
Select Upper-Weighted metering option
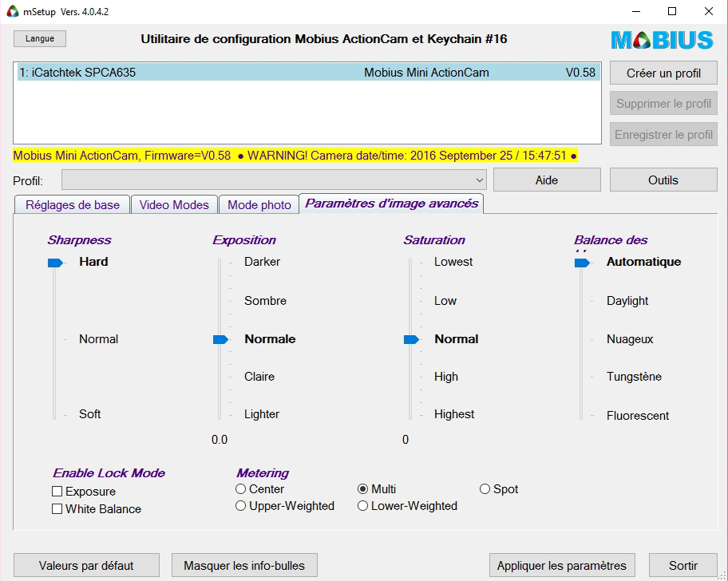pos(240,506)
